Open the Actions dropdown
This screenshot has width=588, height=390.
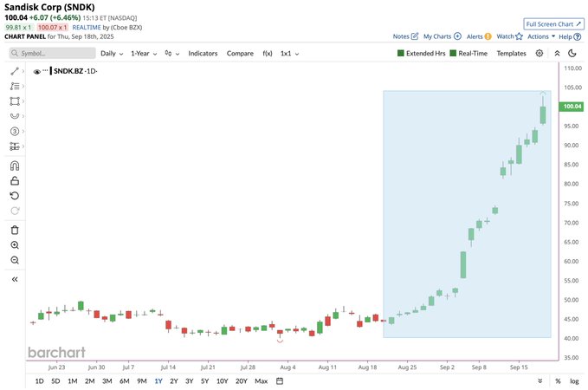[541, 36]
